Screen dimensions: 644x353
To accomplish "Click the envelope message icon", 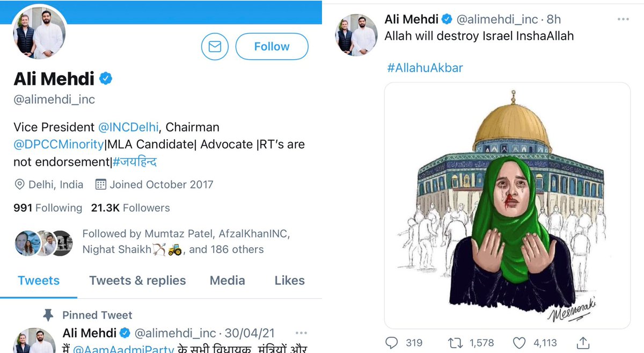I will pos(215,47).
